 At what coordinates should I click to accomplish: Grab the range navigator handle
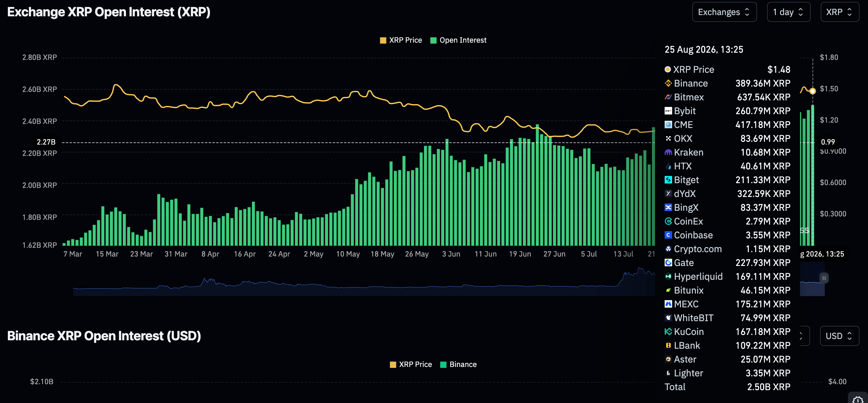coord(824,278)
